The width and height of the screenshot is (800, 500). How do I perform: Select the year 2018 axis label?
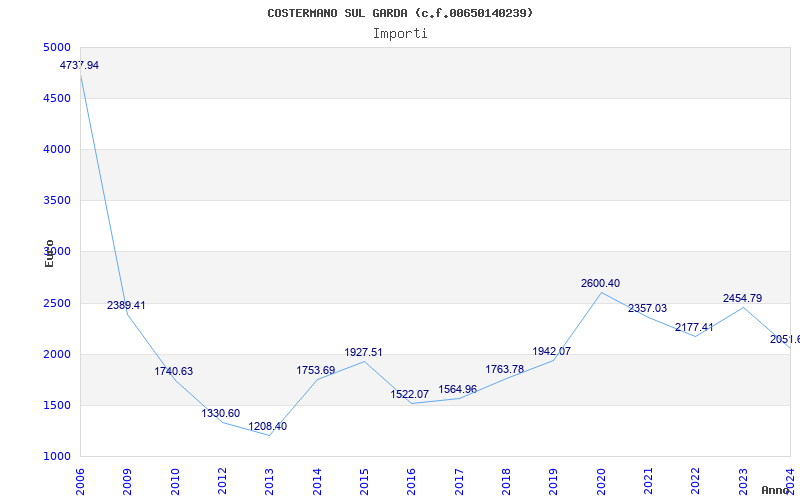click(506, 482)
